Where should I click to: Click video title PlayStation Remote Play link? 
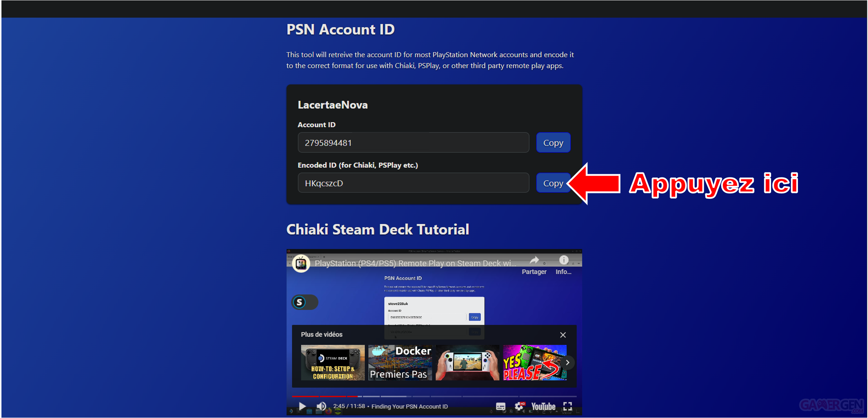click(415, 263)
